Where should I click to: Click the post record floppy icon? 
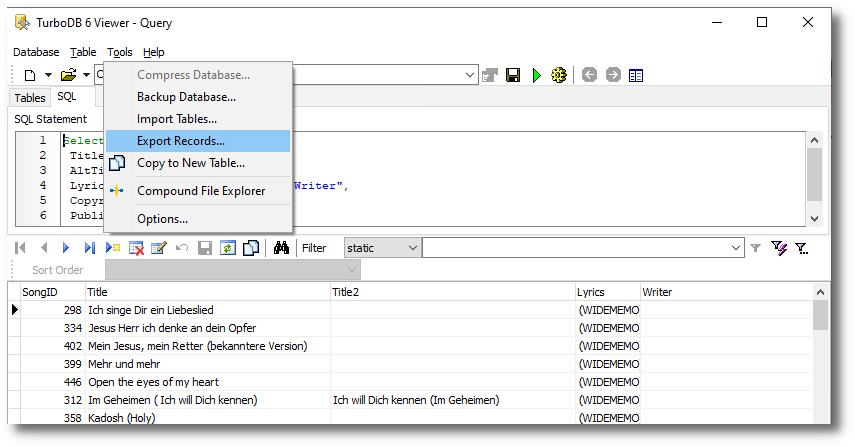click(x=205, y=248)
